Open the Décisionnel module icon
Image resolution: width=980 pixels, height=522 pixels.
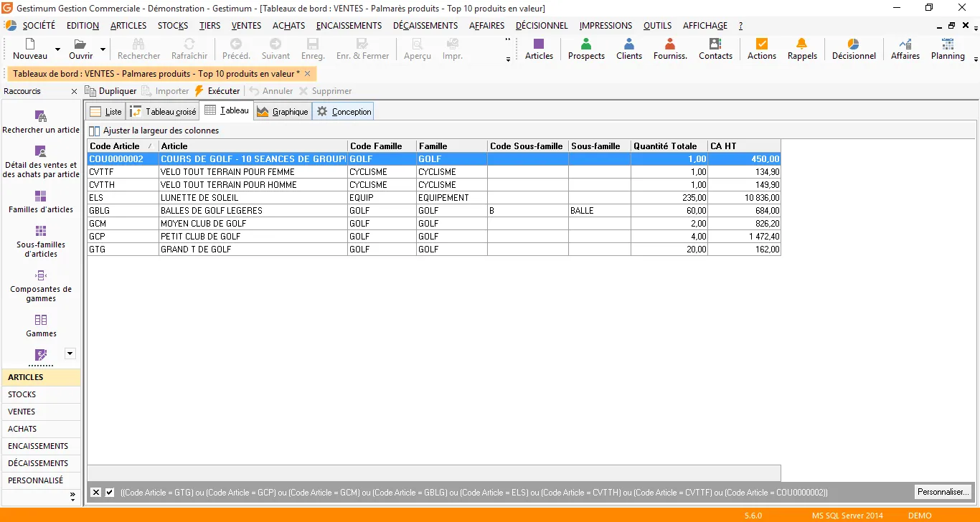tap(853, 49)
